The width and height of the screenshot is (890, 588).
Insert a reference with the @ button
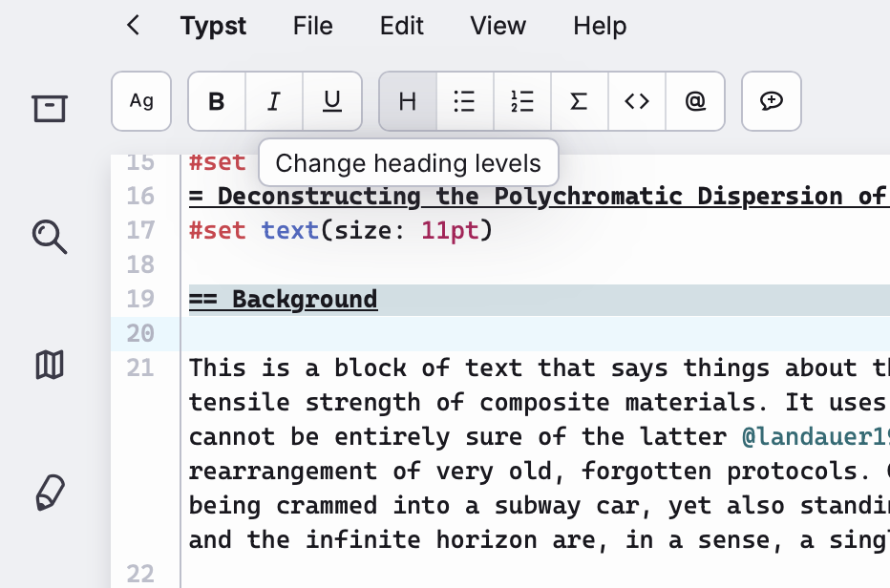[695, 101]
